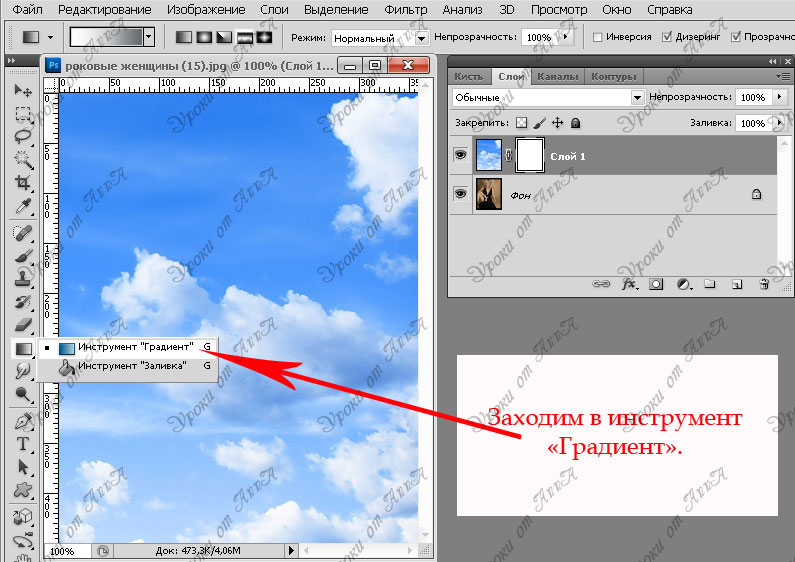Open the Layers panel options menu
This screenshot has height=562, width=795.
(783, 77)
